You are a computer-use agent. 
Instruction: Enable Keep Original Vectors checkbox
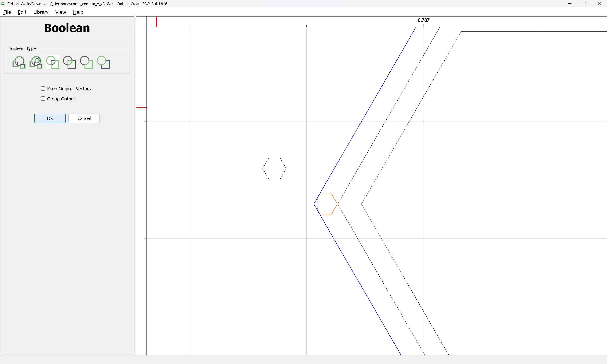pyautogui.click(x=43, y=88)
